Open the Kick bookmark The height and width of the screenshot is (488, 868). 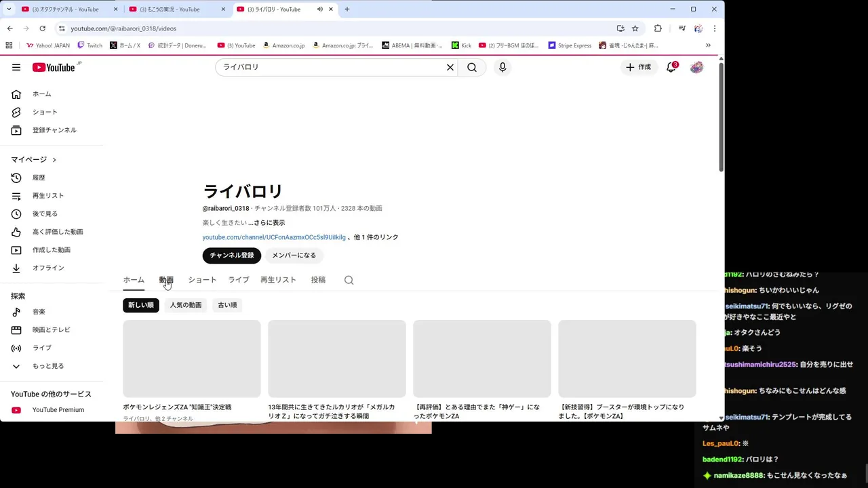coord(461,45)
